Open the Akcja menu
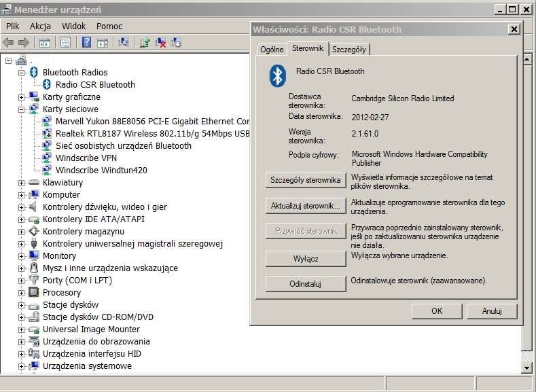The width and height of the screenshot is (536, 392). 40,26
